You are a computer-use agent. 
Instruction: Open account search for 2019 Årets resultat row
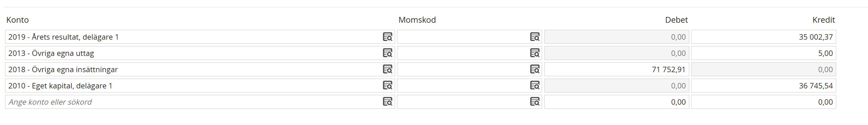click(387, 37)
